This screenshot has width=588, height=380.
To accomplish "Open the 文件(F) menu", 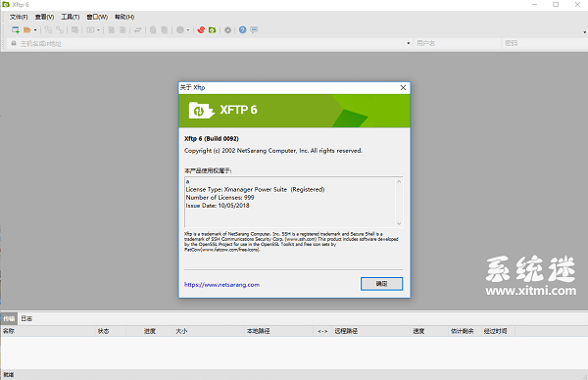I will point(19,17).
